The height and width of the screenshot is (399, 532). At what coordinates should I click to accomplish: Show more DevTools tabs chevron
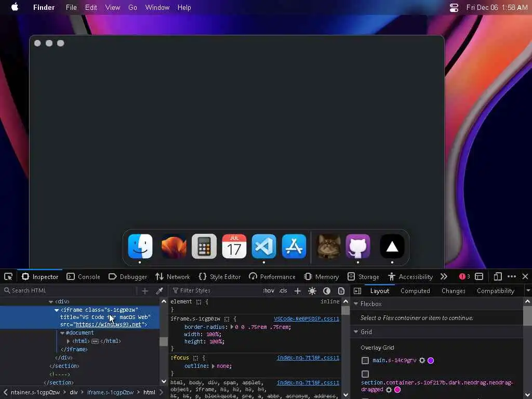pyautogui.click(x=444, y=276)
